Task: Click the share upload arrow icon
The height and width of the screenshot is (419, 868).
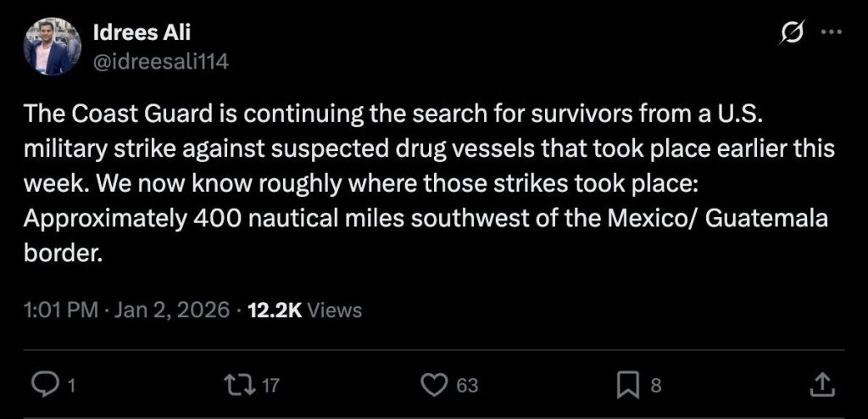Action: click(x=822, y=385)
